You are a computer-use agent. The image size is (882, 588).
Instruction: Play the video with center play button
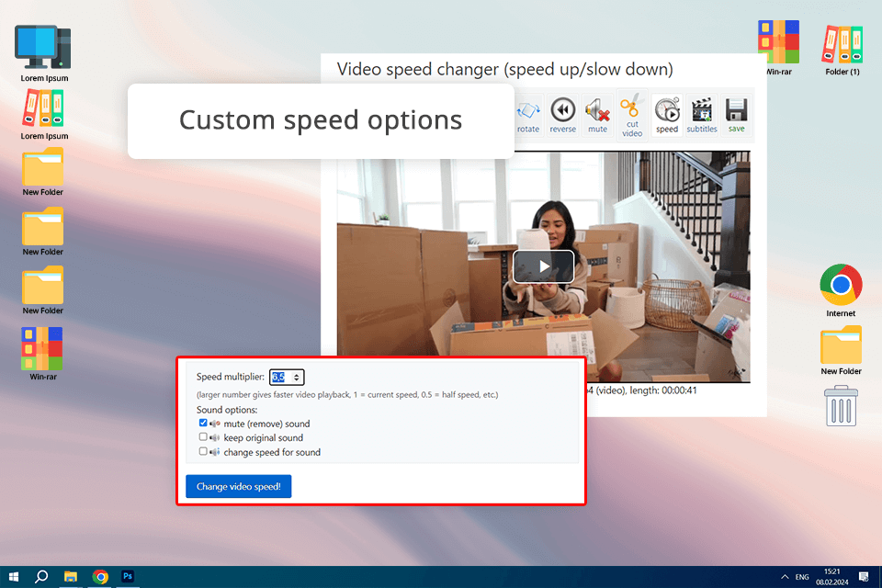[x=543, y=266]
